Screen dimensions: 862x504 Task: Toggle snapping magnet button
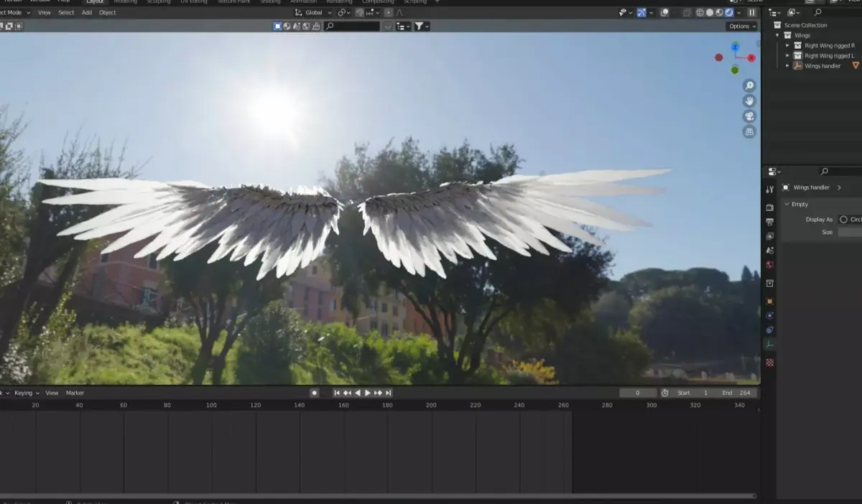pos(359,12)
